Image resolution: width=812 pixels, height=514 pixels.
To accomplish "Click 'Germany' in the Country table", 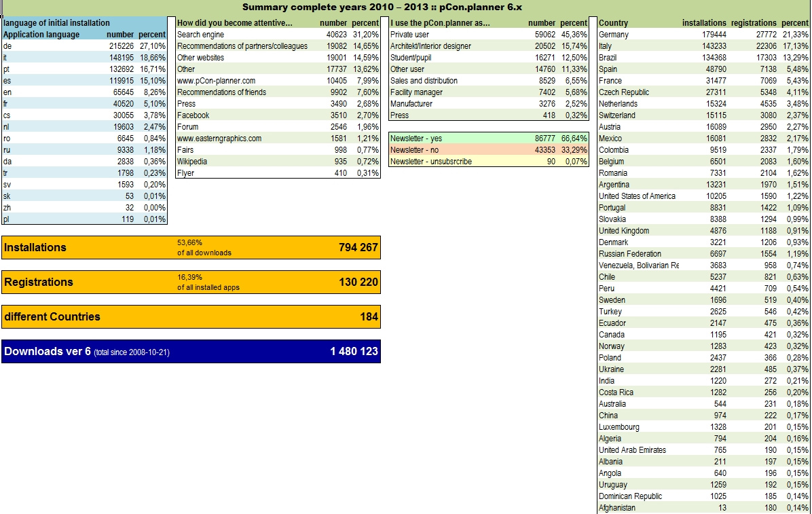I will [614, 35].
